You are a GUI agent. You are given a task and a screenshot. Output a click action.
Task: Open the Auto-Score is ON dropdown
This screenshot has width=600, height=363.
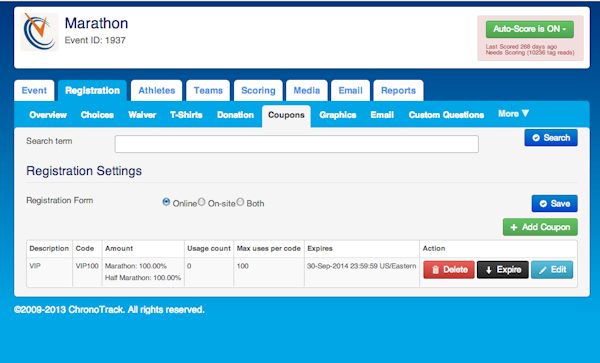tap(530, 29)
